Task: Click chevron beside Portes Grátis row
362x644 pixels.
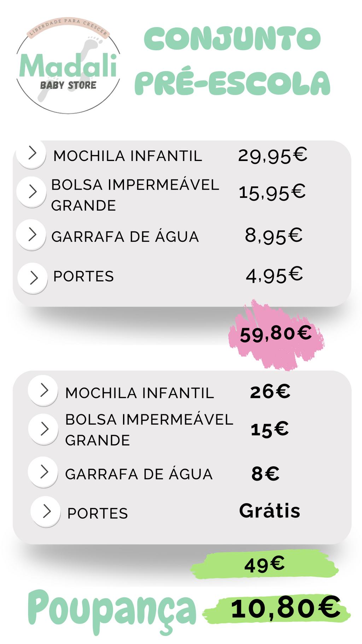Action: pos(46,512)
